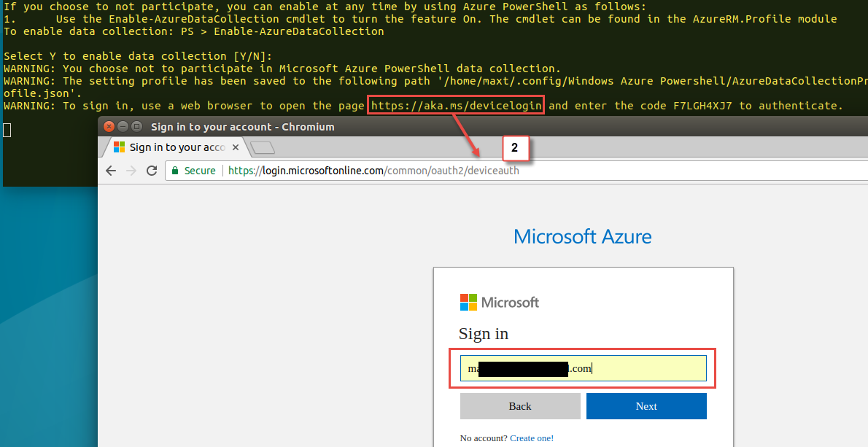Click the Microsoft logo on sign-in card
The height and width of the screenshot is (447, 868).
[500, 302]
